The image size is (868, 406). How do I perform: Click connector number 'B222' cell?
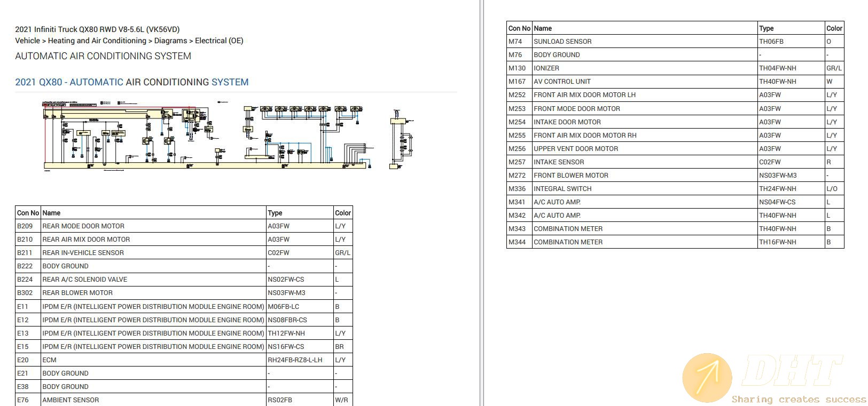tap(28, 266)
